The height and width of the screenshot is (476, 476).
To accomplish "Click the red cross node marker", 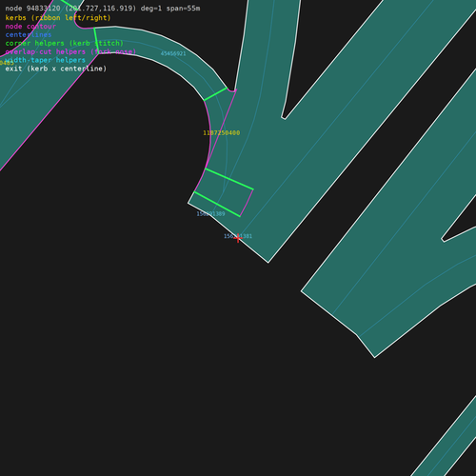I will [x=238, y=238].
